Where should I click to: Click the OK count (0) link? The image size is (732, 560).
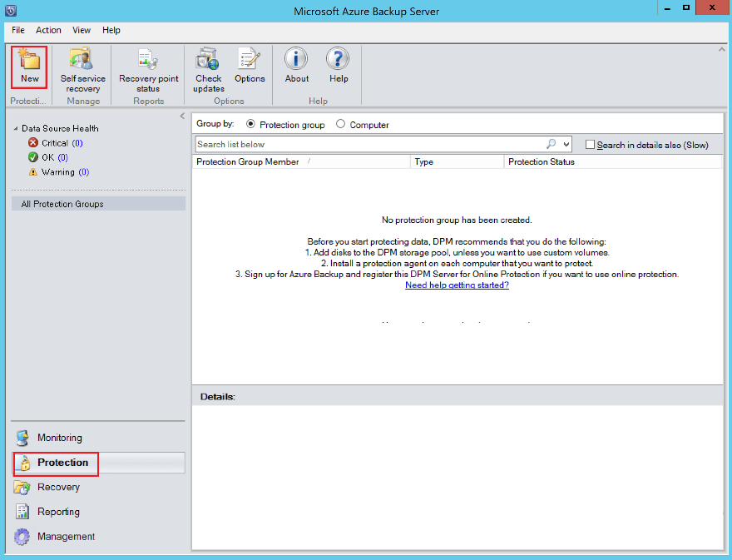[62, 157]
